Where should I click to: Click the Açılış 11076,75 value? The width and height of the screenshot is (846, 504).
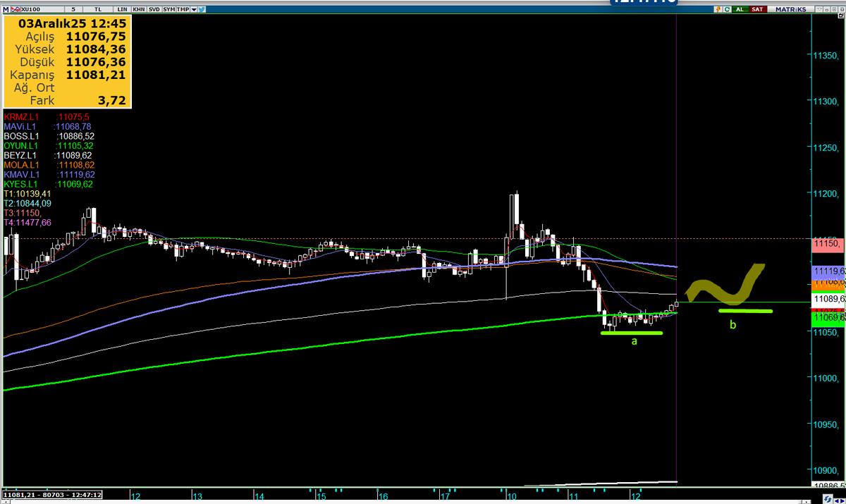coord(96,36)
